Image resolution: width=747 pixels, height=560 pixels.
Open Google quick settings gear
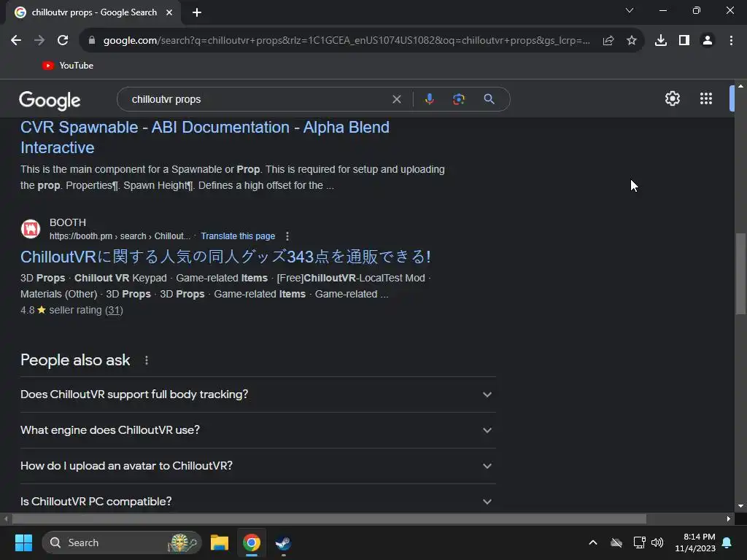click(x=672, y=98)
